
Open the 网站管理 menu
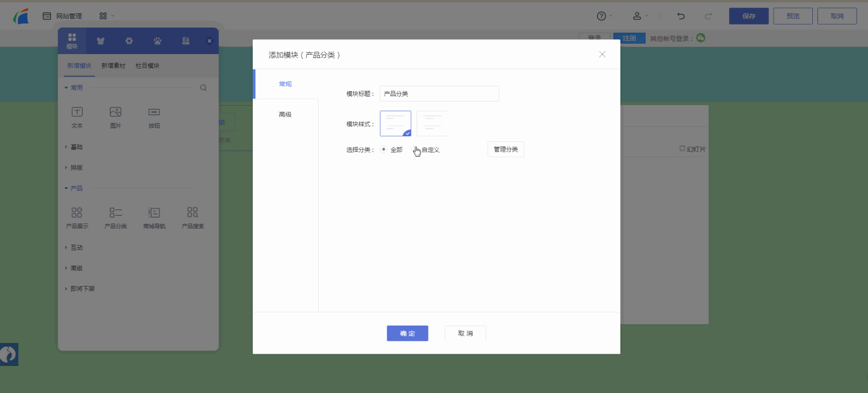(x=62, y=16)
